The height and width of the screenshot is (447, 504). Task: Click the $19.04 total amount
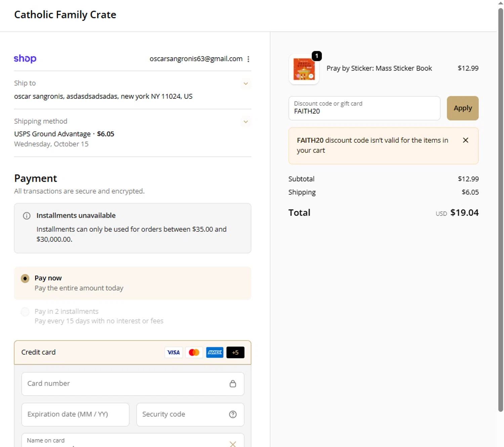click(464, 213)
